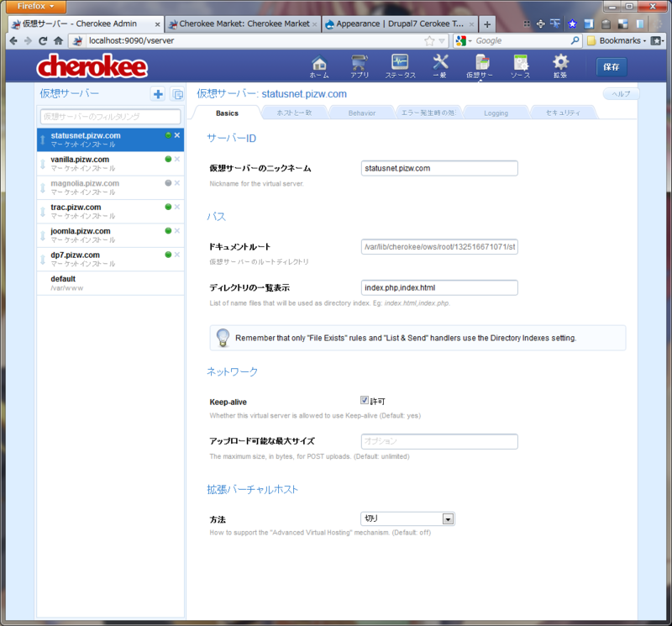Delete magnolia.pizw.com with its X icon
The height and width of the screenshot is (626, 672).
[177, 183]
